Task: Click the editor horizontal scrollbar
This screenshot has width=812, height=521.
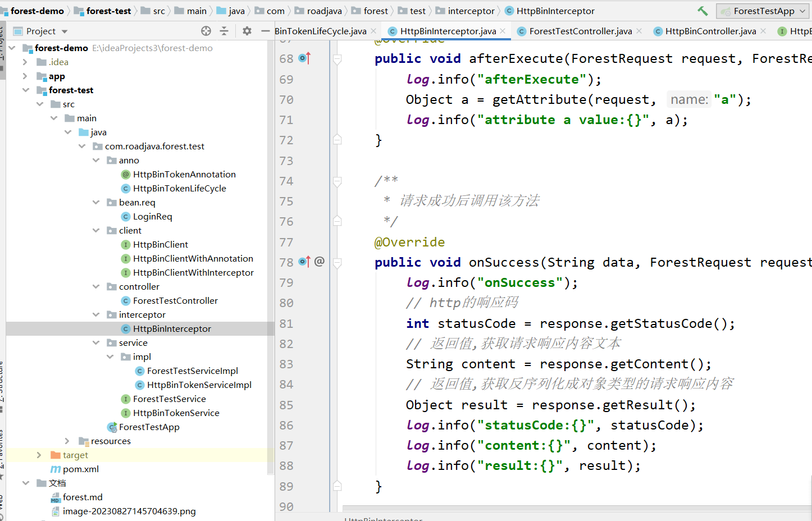Action: [x=577, y=509]
